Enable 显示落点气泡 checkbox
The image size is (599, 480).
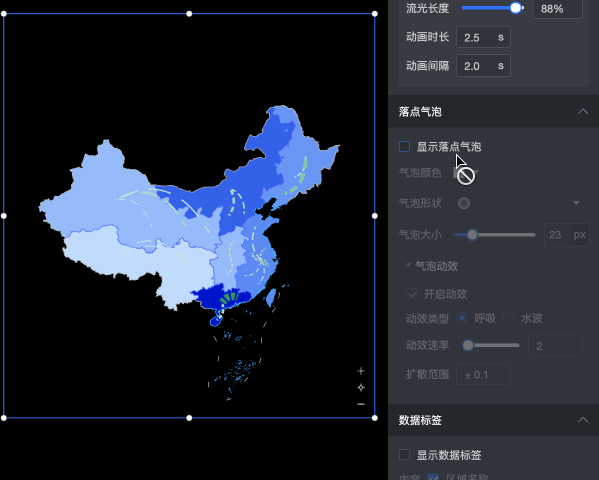point(404,146)
